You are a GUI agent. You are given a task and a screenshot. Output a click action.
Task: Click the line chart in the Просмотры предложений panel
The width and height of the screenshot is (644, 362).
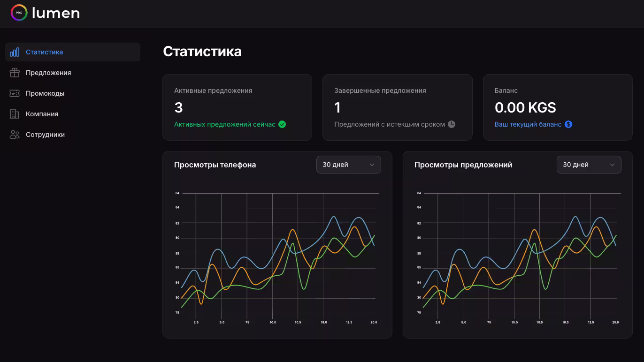(518, 257)
